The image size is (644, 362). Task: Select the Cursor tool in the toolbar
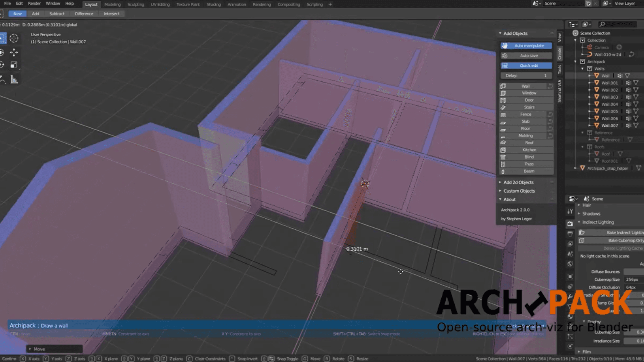point(14,38)
